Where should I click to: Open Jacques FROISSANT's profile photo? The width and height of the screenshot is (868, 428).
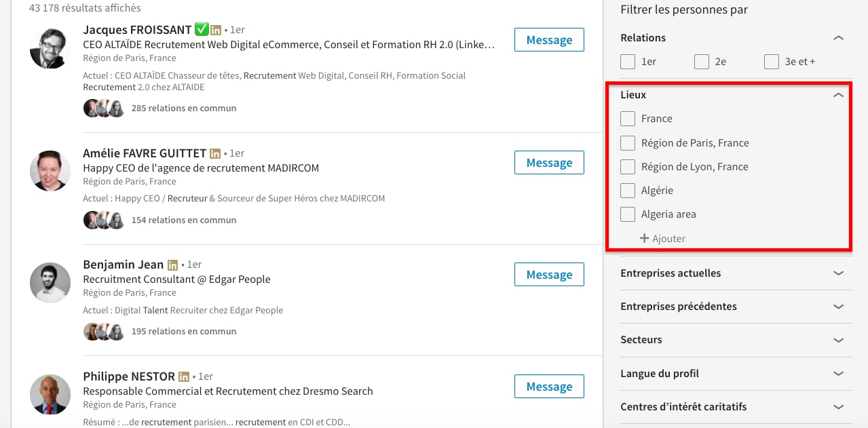tap(50, 49)
